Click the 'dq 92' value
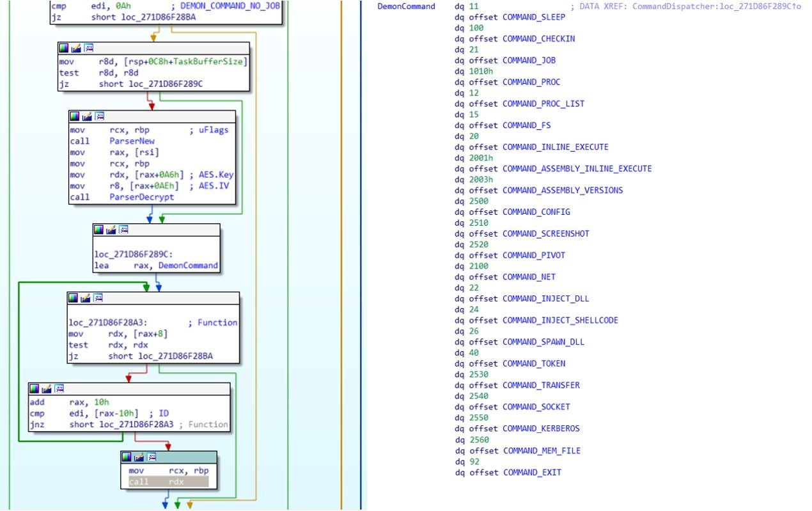This screenshot has width=812, height=511. 467,462
